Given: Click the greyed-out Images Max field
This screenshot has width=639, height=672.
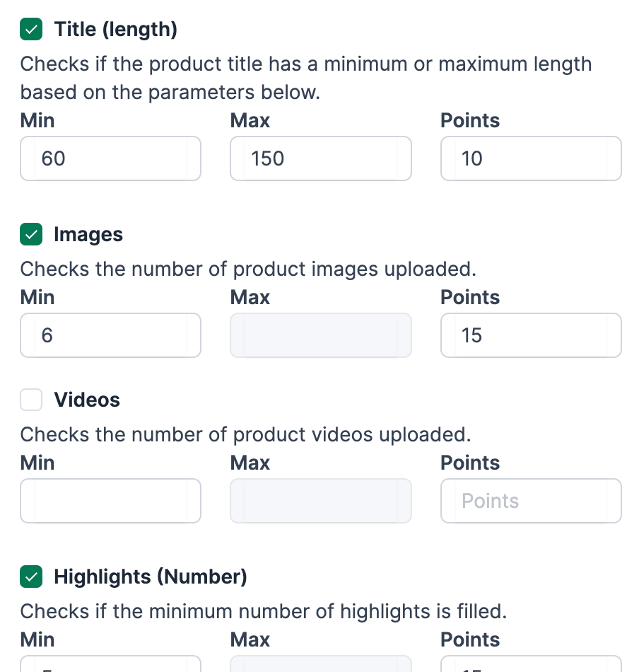Looking at the screenshot, I should (320, 335).
